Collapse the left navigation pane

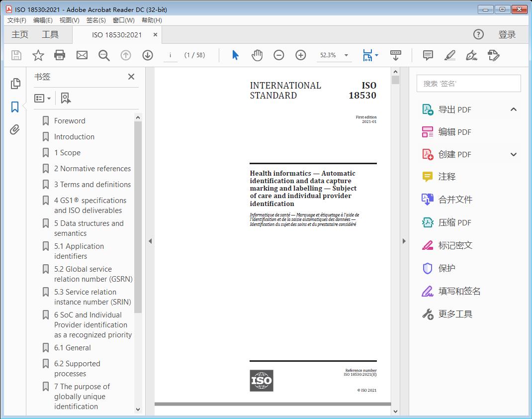[150, 241]
